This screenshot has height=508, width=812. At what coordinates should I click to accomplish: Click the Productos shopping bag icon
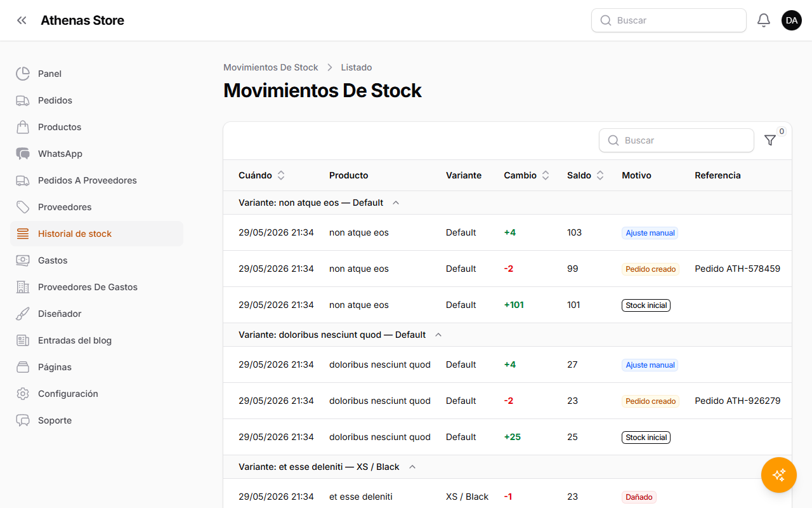[23, 127]
